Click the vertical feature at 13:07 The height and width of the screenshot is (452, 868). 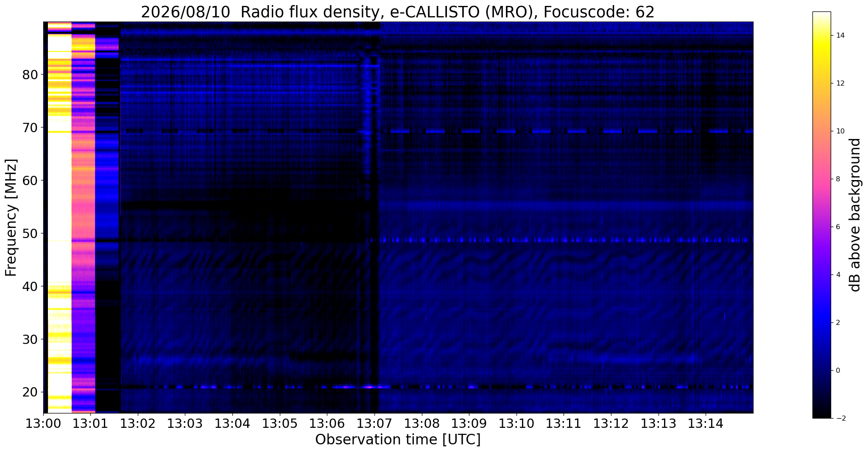370,217
